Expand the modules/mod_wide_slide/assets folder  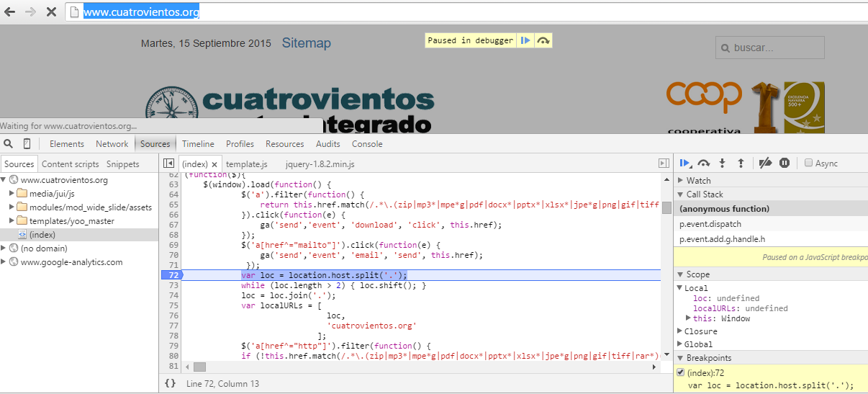click(x=12, y=207)
